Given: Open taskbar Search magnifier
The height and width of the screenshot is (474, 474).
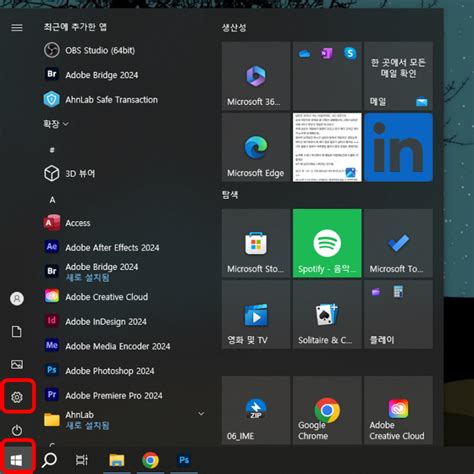Looking at the screenshot, I should pos(49,460).
